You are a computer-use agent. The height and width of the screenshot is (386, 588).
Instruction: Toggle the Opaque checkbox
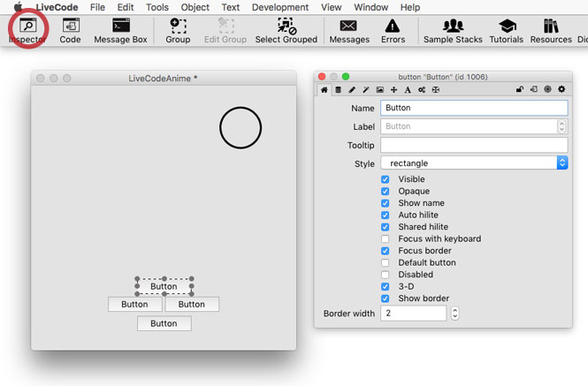pos(386,191)
